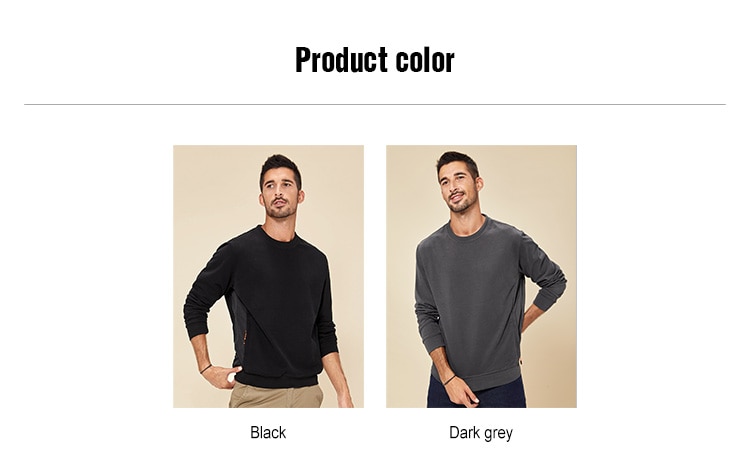Screen dimensions: 750x451
Task: Select the Dark grey sweatshirt product photo
Action: pyautogui.click(x=481, y=276)
